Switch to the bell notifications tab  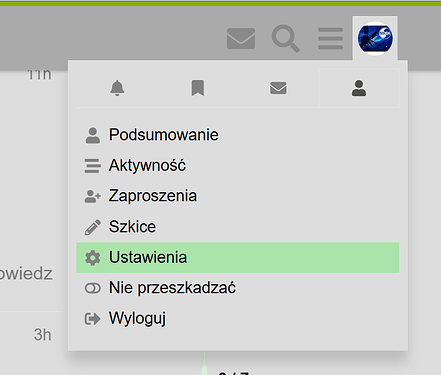117,88
